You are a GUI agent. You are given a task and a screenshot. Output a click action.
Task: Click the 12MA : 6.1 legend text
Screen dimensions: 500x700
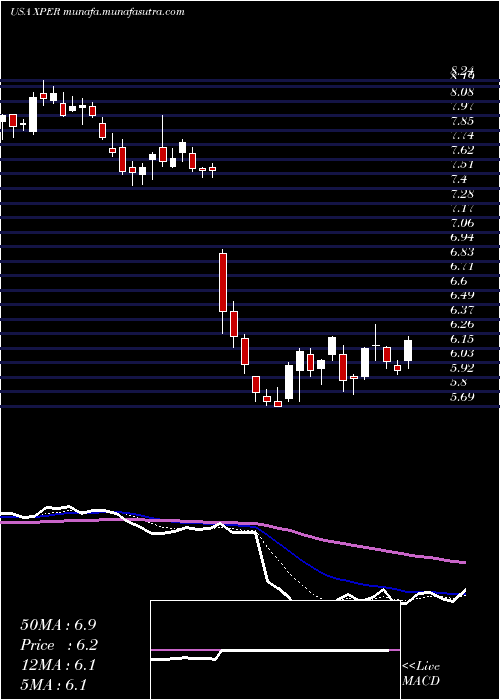[57, 665]
